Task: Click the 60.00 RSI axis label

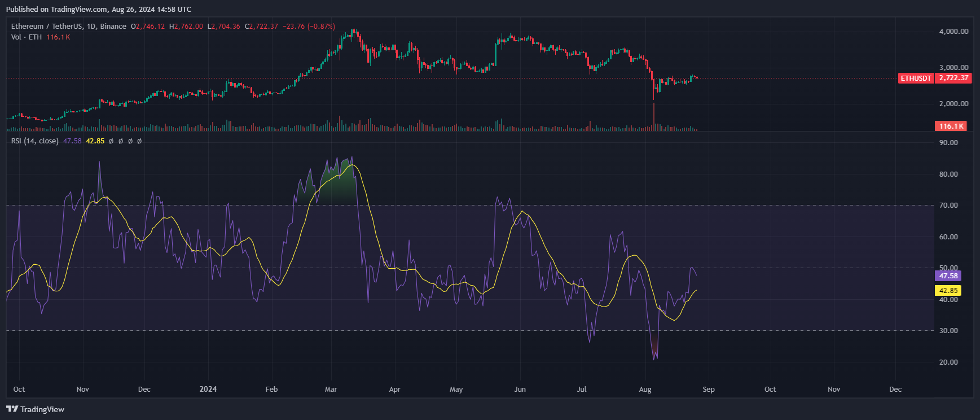Action: [x=948, y=237]
